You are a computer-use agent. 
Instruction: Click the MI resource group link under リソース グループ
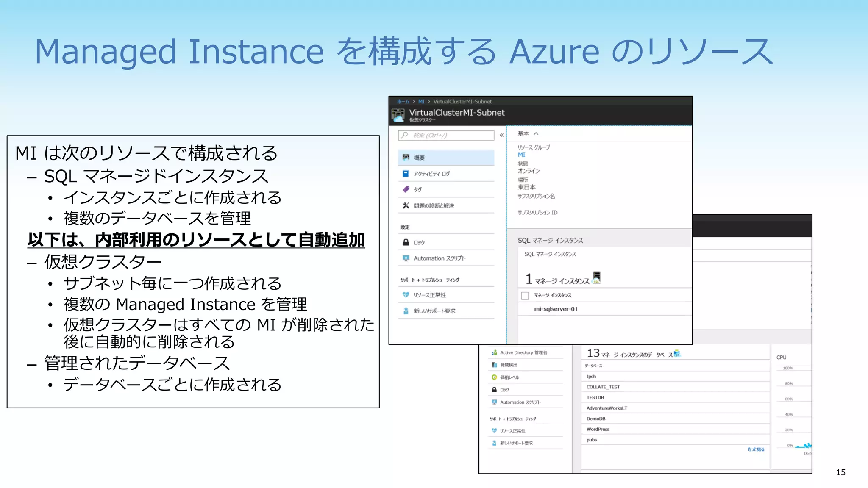521,155
